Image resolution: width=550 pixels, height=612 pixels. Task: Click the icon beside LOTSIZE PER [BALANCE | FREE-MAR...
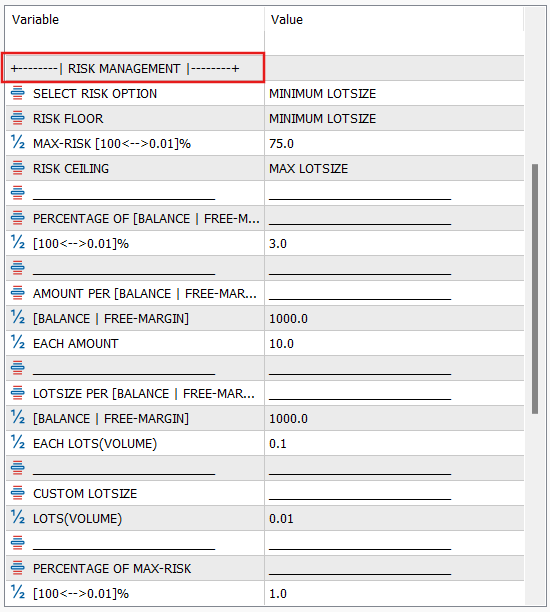[18, 393]
